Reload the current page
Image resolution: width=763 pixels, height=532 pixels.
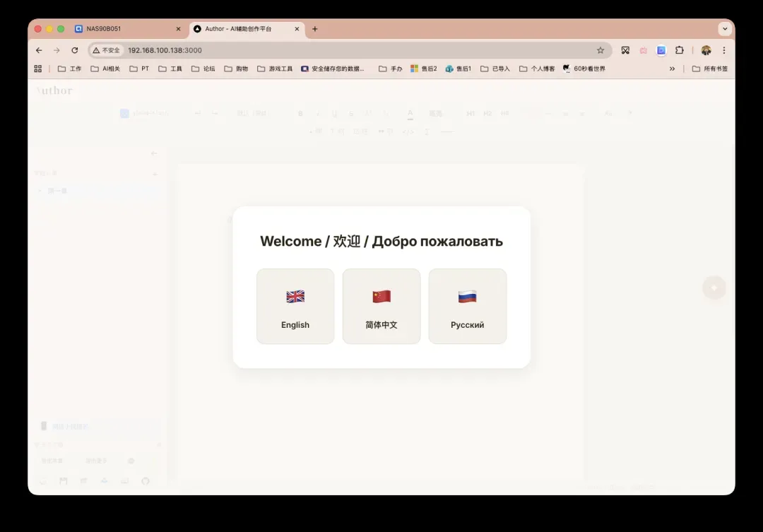[75, 50]
